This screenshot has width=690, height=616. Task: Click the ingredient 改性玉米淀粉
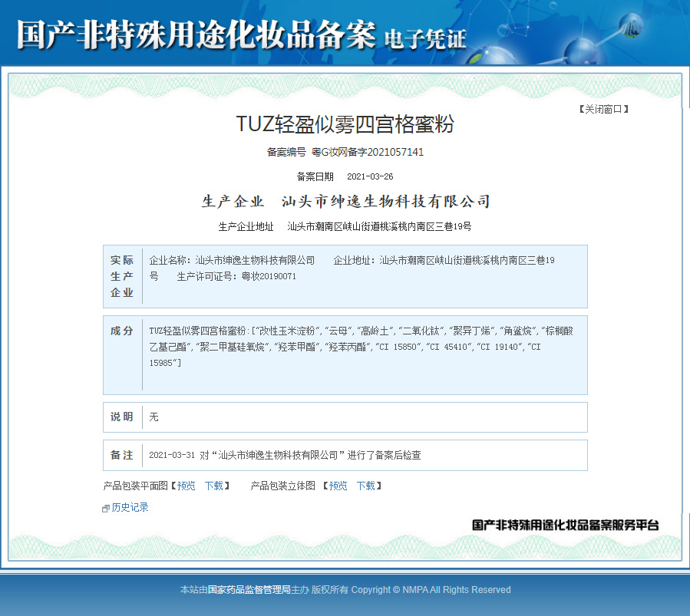(287, 331)
